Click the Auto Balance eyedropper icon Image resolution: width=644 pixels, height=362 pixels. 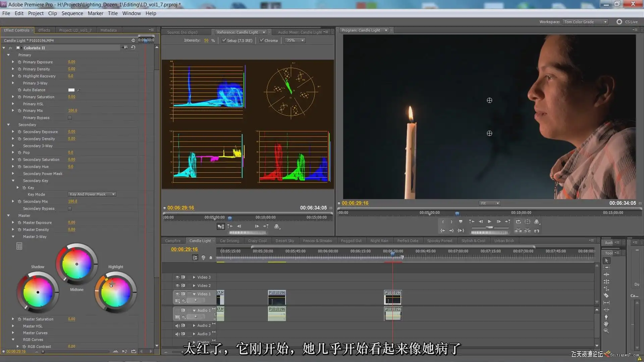coord(78,90)
